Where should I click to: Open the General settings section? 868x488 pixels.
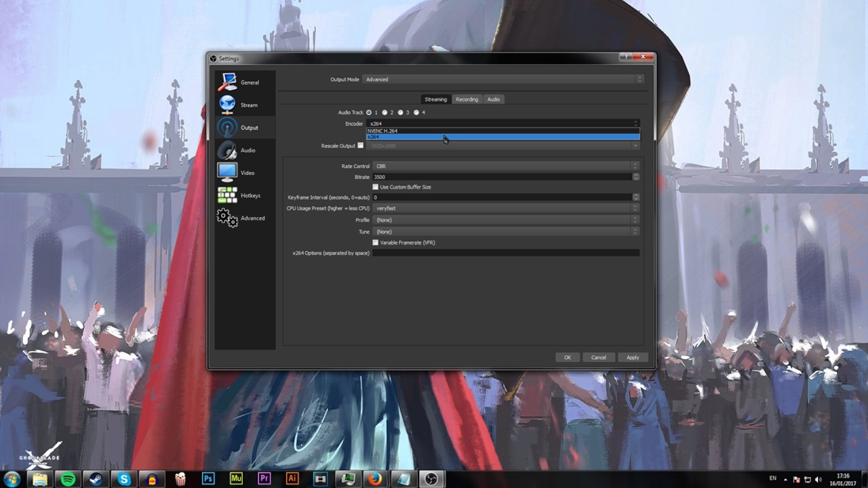[x=245, y=82]
